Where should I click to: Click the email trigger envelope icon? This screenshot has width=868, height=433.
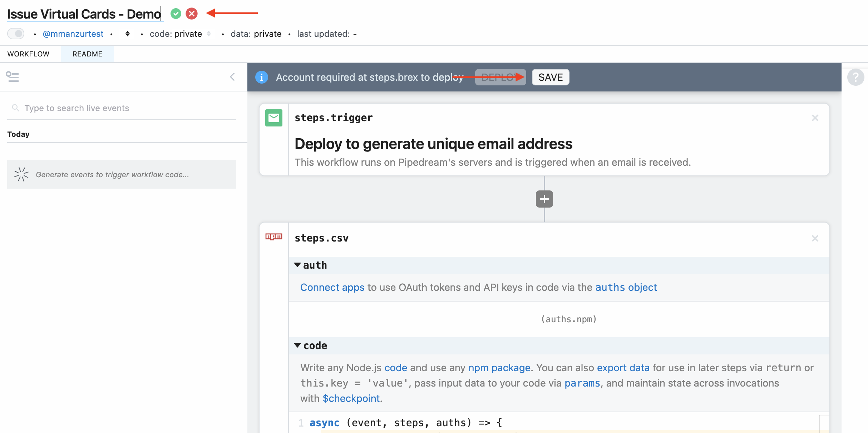[x=274, y=118]
